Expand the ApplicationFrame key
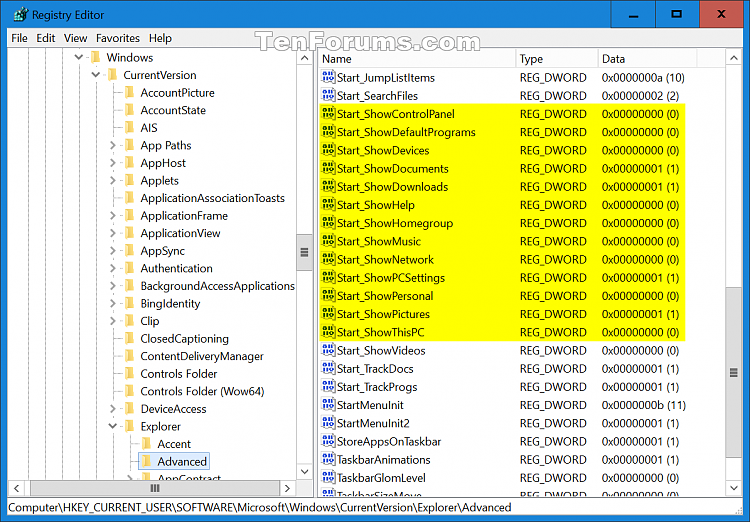This screenshot has height=522, width=750. (113, 215)
